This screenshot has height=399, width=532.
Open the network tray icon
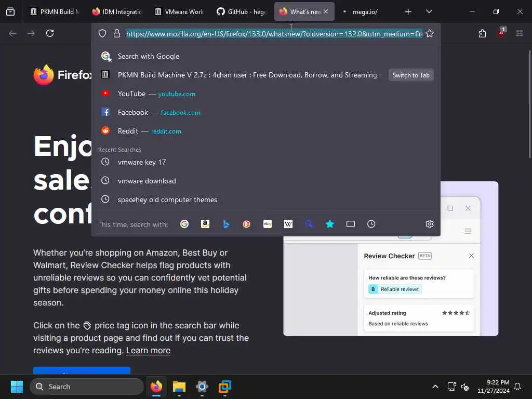(x=452, y=387)
